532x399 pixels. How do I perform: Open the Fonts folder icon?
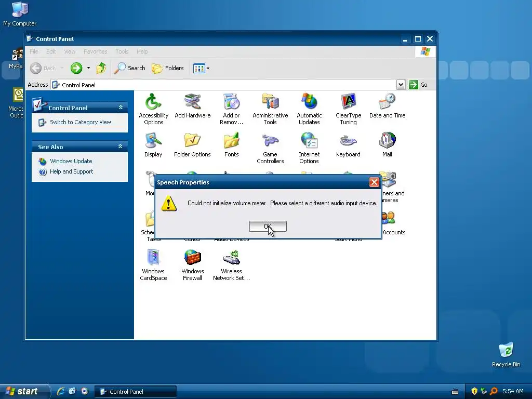point(231,145)
